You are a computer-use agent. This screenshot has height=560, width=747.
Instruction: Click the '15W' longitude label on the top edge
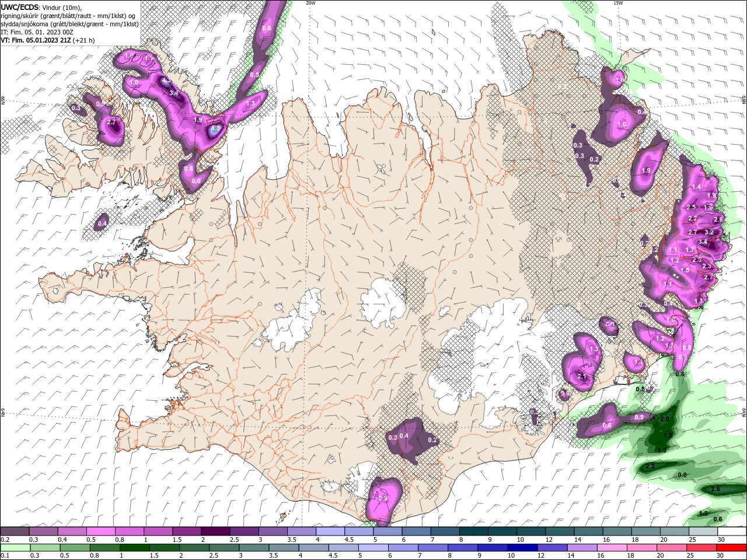pyautogui.click(x=618, y=3)
